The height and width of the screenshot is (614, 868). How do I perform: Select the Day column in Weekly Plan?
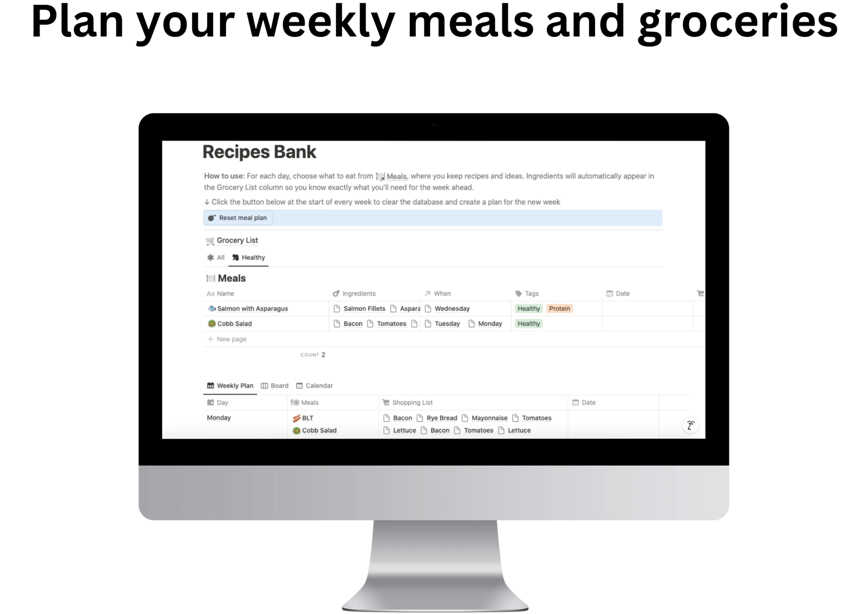(219, 402)
